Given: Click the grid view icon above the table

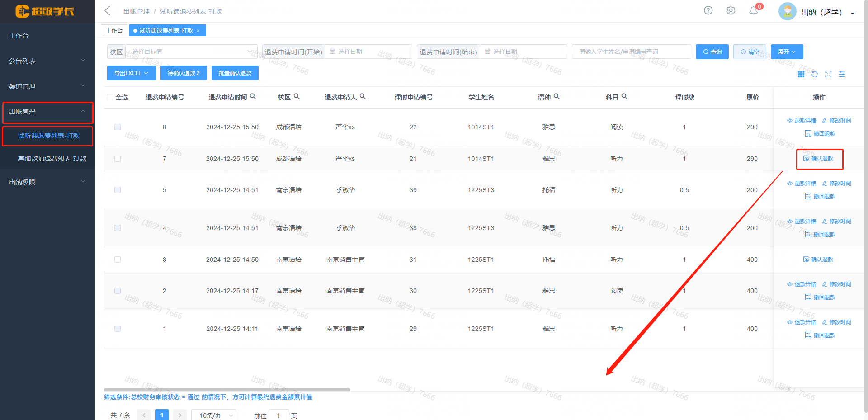Looking at the screenshot, I should tap(801, 74).
